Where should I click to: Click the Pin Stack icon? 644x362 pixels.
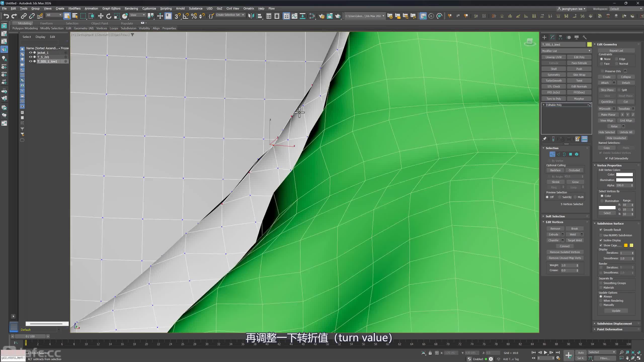[544, 139]
